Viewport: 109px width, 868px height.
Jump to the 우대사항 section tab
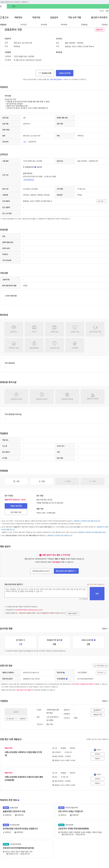pyautogui.click(x=44, y=25)
